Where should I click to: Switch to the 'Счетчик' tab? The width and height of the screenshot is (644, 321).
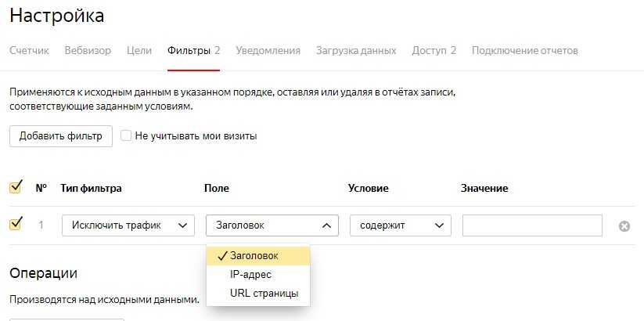[29, 50]
